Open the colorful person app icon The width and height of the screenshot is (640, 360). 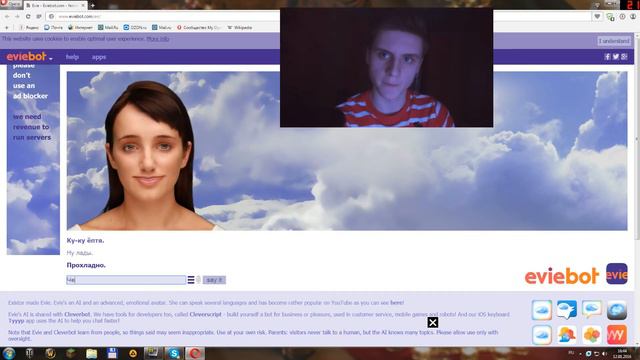tap(567, 335)
